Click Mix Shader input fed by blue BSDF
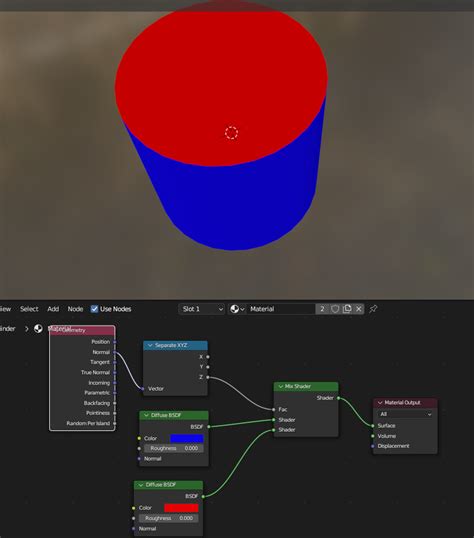The height and width of the screenshot is (538, 474). pos(274,420)
